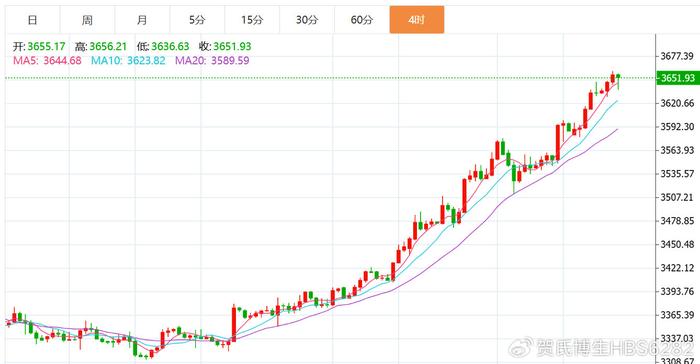Image resolution: width=700 pixels, height=364 pixels.
Task: Click the 3507.21 price axis label
Action: click(677, 197)
